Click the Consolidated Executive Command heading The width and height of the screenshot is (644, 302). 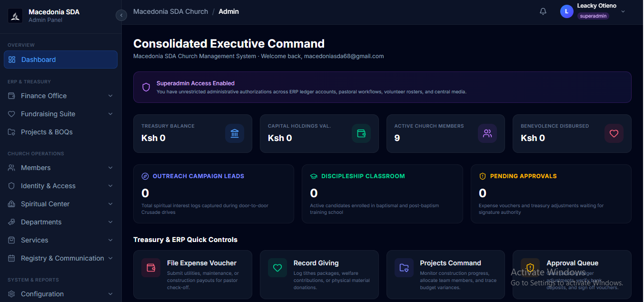point(229,44)
